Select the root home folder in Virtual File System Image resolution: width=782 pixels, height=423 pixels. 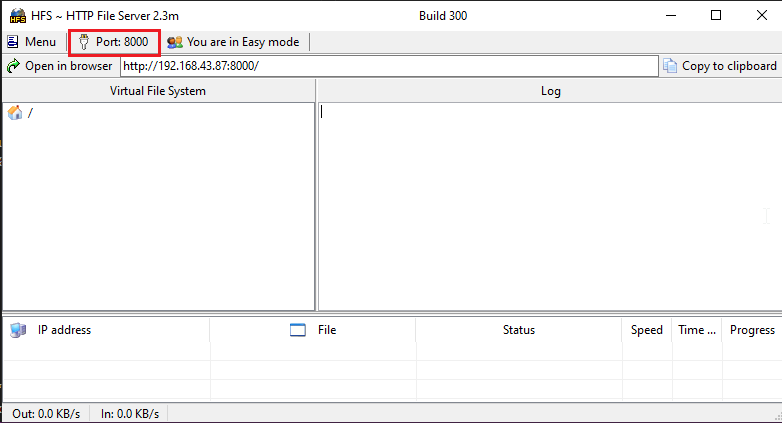20,113
